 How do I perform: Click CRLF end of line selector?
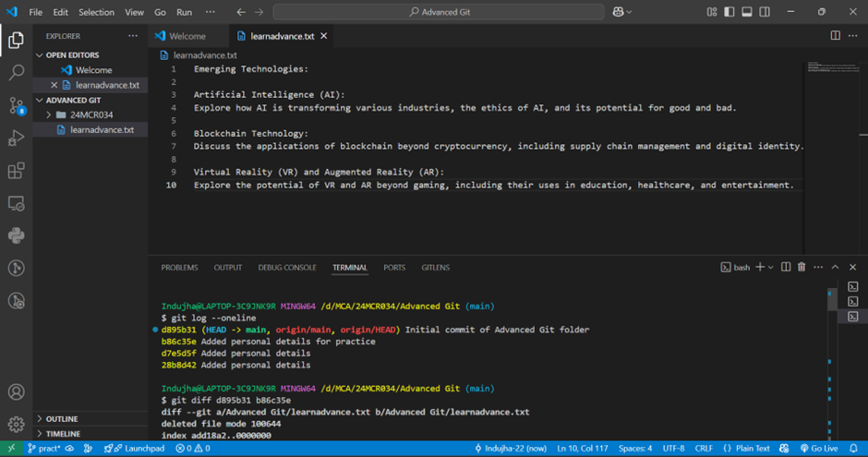(704, 448)
